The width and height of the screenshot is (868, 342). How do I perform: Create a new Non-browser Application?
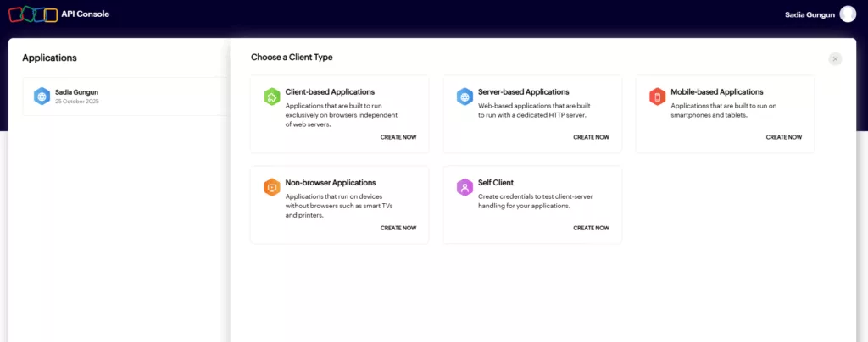(x=398, y=228)
